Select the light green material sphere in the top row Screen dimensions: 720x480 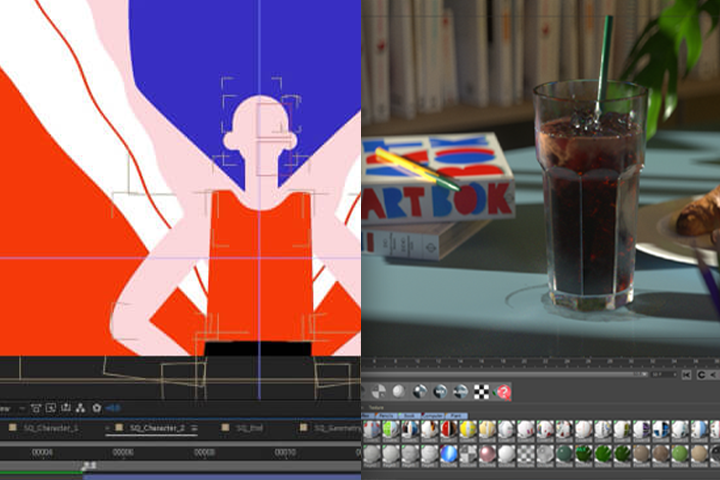391,429
